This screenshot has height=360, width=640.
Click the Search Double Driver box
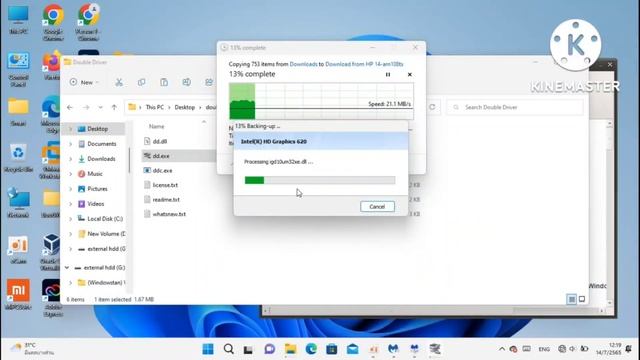pyautogui.click(x=515, y=107)
